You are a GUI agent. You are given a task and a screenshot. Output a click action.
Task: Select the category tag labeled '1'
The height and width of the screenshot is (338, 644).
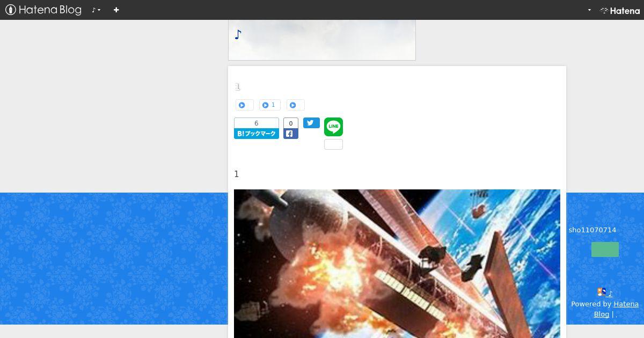[x=269, y=105]
